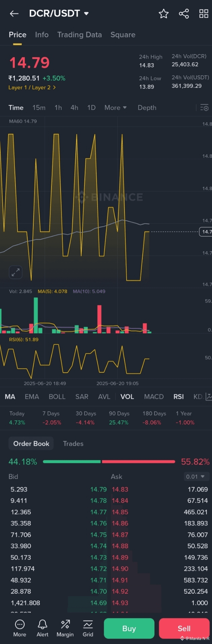
Task: Tap the RSI(6): 51.89 label
Action: 24,339
